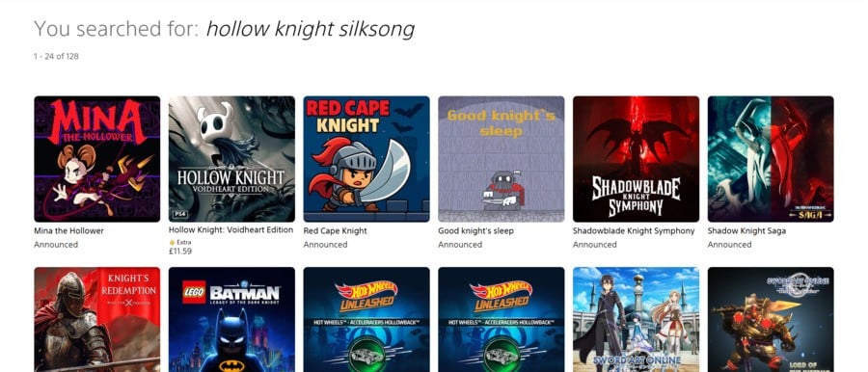The width and height of the screenshot is (868, 372).
Task: Click Shadowblade Knight Symphony title link
Action: pyautogui.click(x=634, y=231)
